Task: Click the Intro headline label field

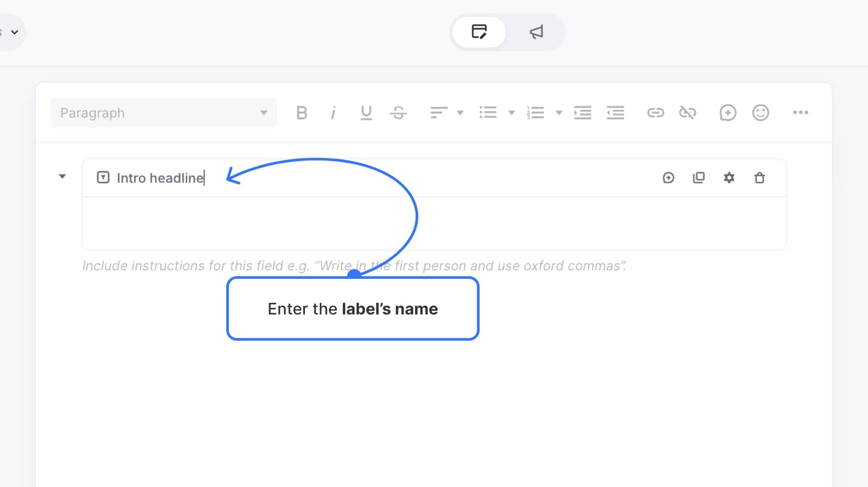Action: tap(160, 178)
